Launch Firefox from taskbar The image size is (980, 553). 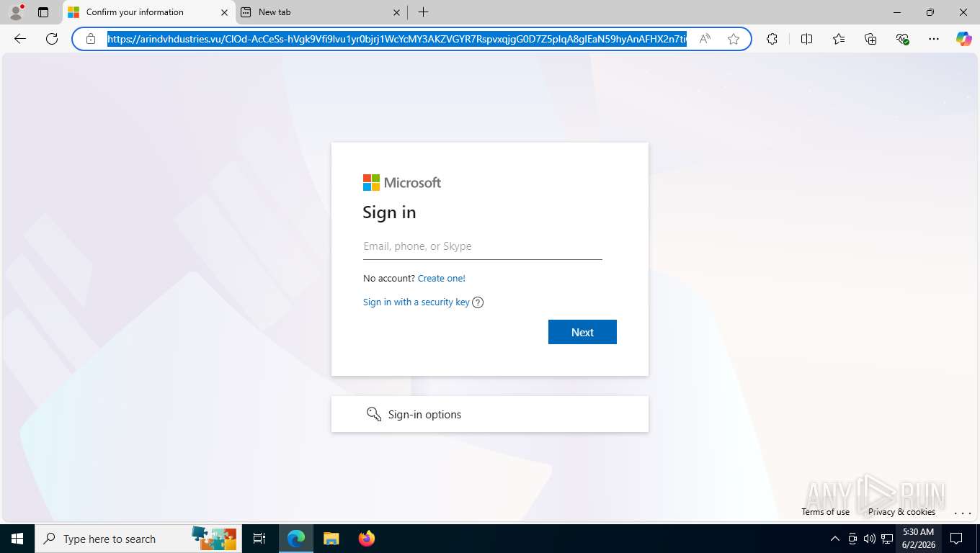coord(367,539)
